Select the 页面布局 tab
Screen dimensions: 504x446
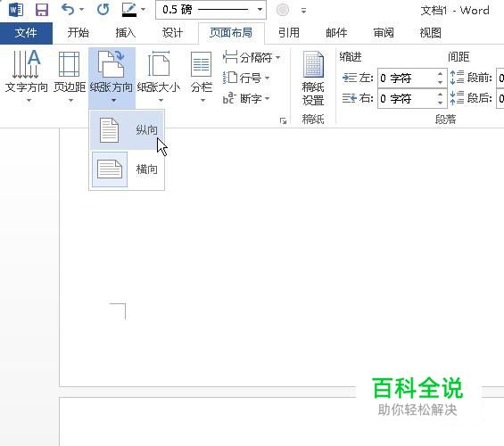[231, 33]
